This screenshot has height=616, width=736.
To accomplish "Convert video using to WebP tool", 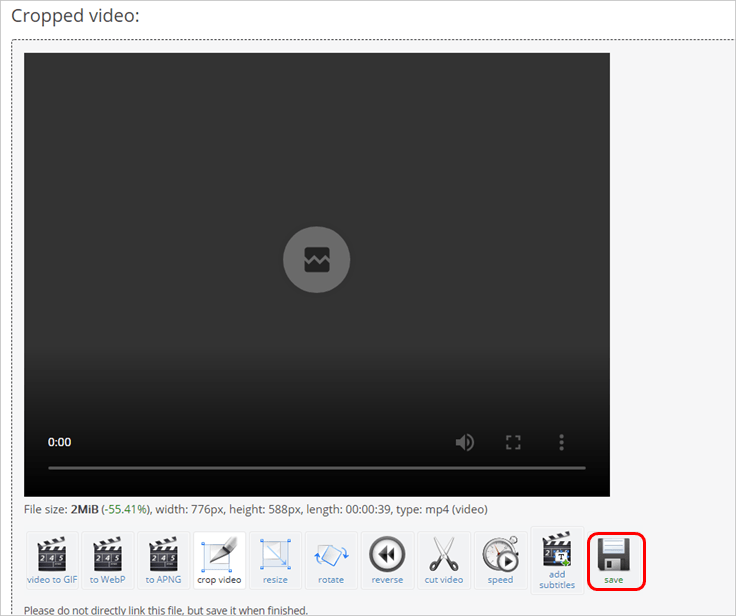I will pos(108,560).
